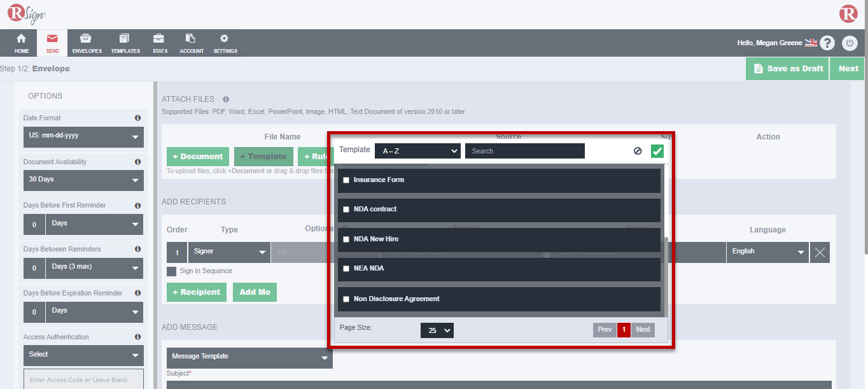Check the Non Disclosure Agreement template
Viewport: 868px width, 389px height.
click(346, 299)
